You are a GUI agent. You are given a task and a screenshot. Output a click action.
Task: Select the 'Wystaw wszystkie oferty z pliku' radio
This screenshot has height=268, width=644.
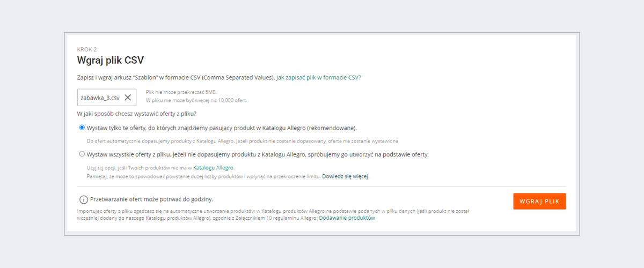coord(82,154)
